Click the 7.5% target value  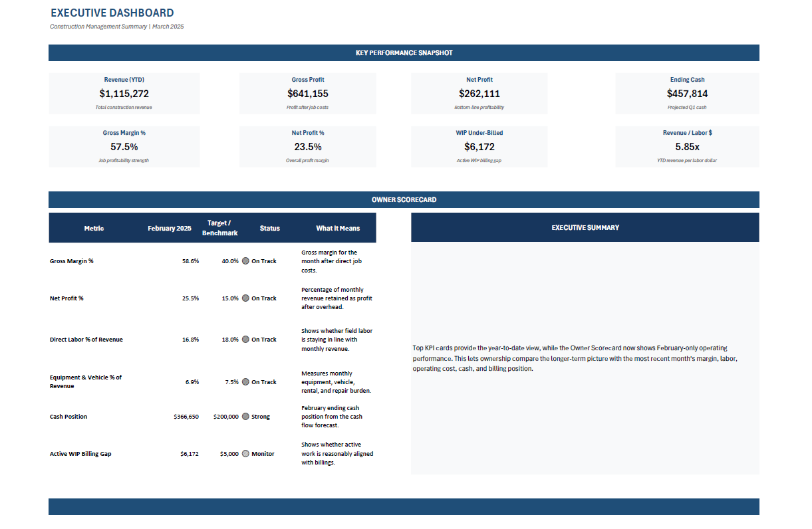tap(232, 382)
